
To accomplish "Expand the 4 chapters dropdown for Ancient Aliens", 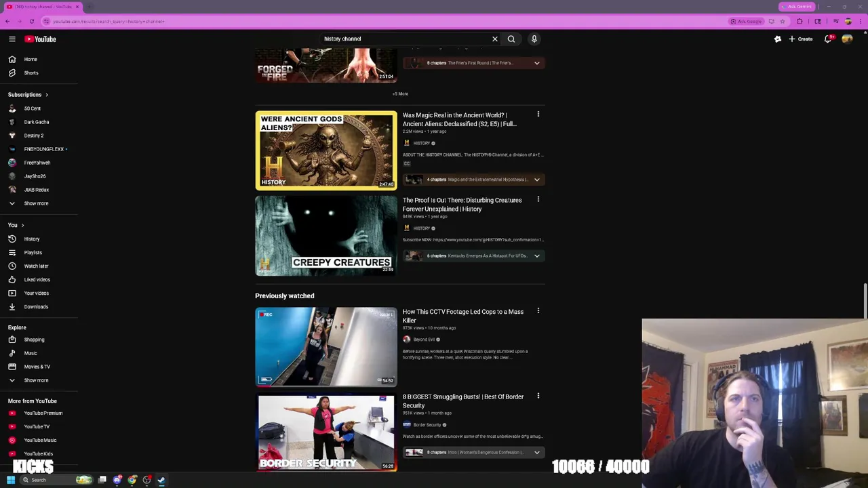I will click(x=537, y=180).
